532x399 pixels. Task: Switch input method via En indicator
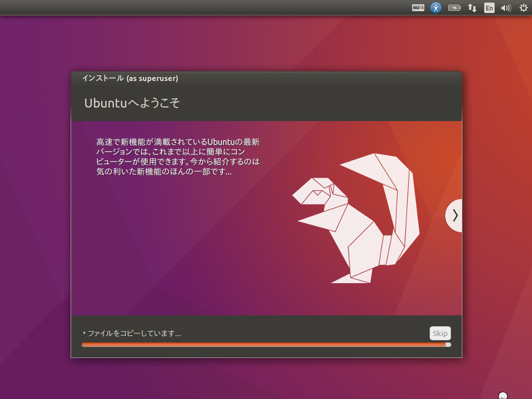[x=489, y=8]
